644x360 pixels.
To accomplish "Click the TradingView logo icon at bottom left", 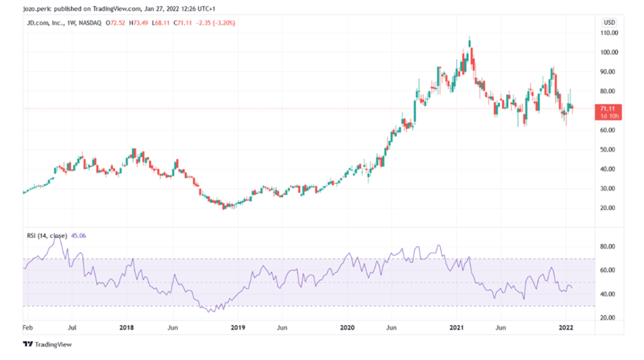I will pyautogui.click(x=27, y=344).
